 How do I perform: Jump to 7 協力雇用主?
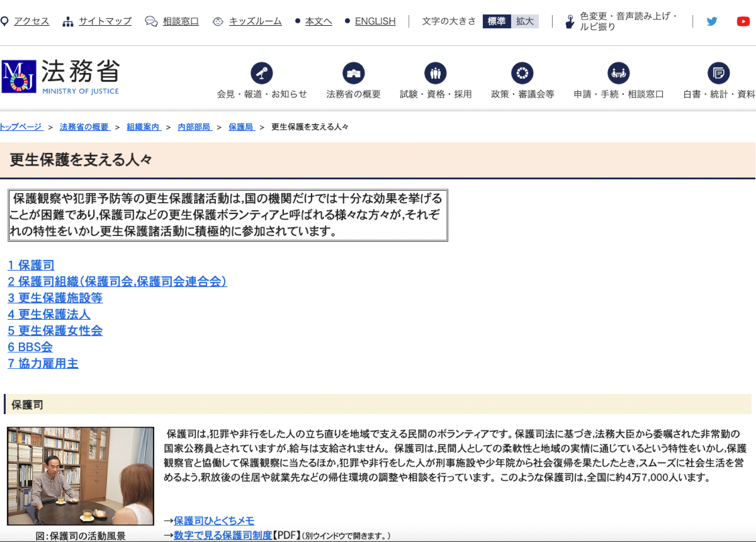pos(43,363)
